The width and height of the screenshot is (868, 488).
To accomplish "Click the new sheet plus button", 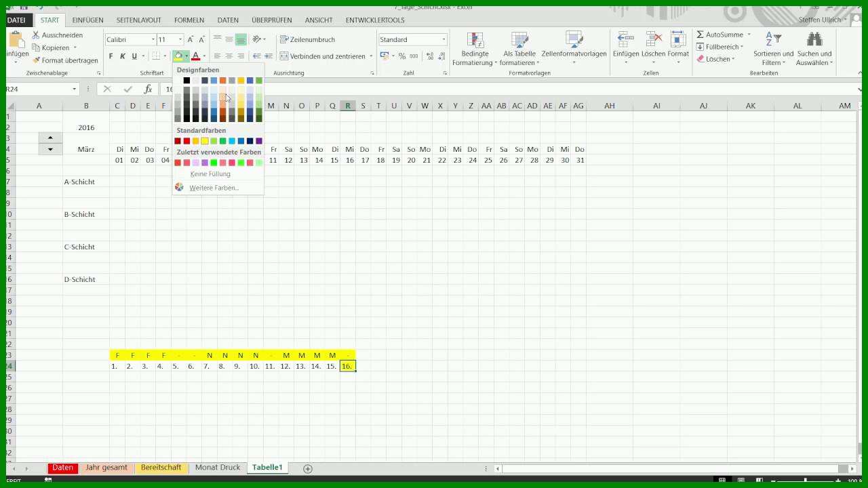I will (x=308, y=468).
